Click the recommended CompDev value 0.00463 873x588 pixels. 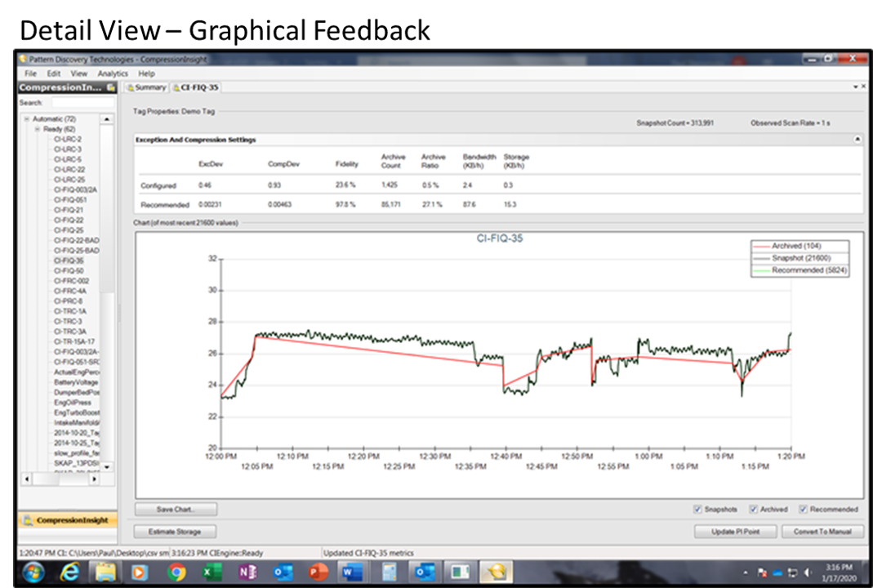click(x=279, y=204)
